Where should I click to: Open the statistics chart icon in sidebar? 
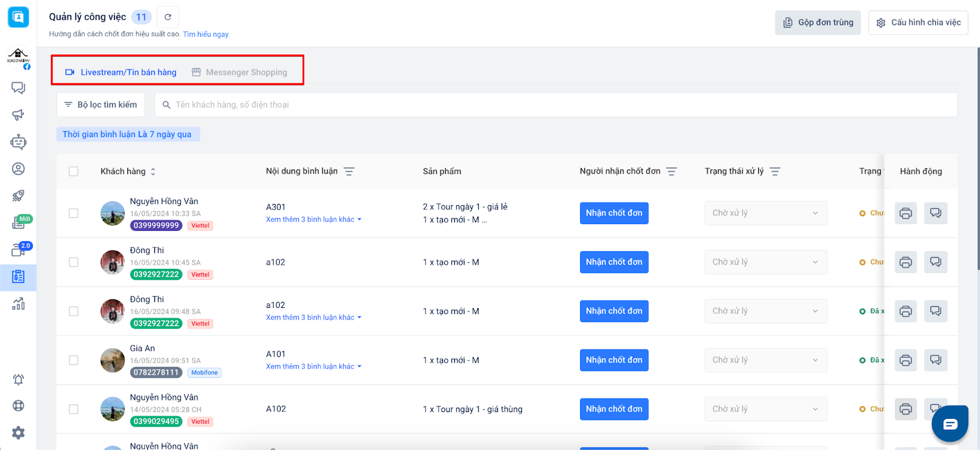(18, 304)
